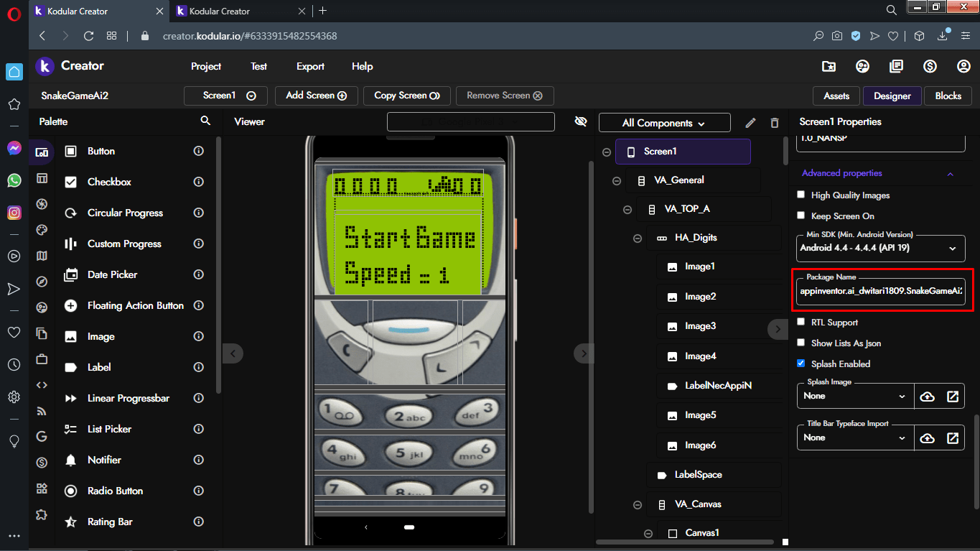Open the Layout palette category icon
The image size is (980, 551).
point(42,178)
